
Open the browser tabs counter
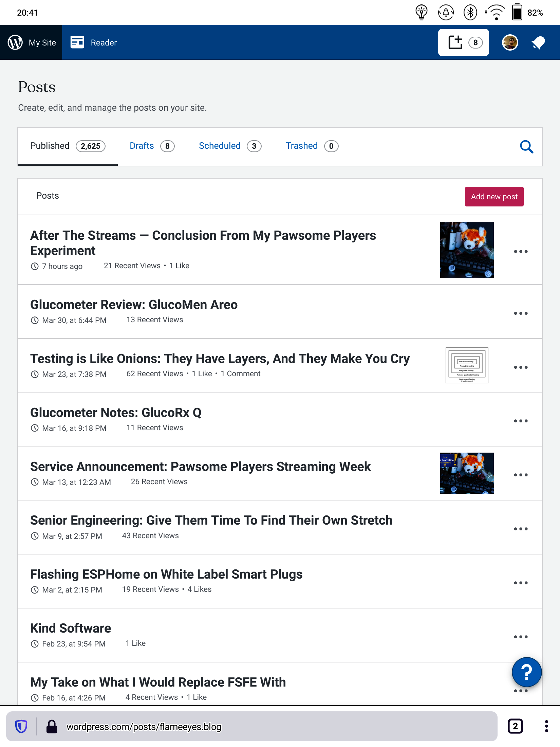tap(515, 727)
